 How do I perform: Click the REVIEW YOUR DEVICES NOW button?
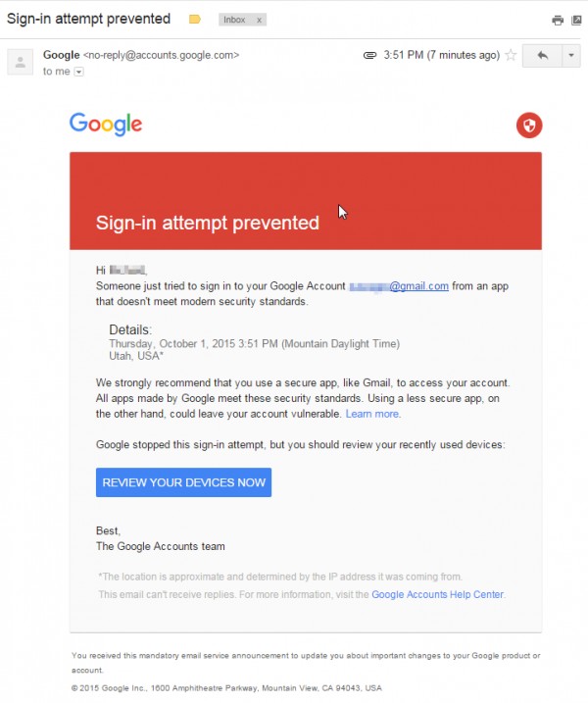pyautogui.click(x=184, y=482)
